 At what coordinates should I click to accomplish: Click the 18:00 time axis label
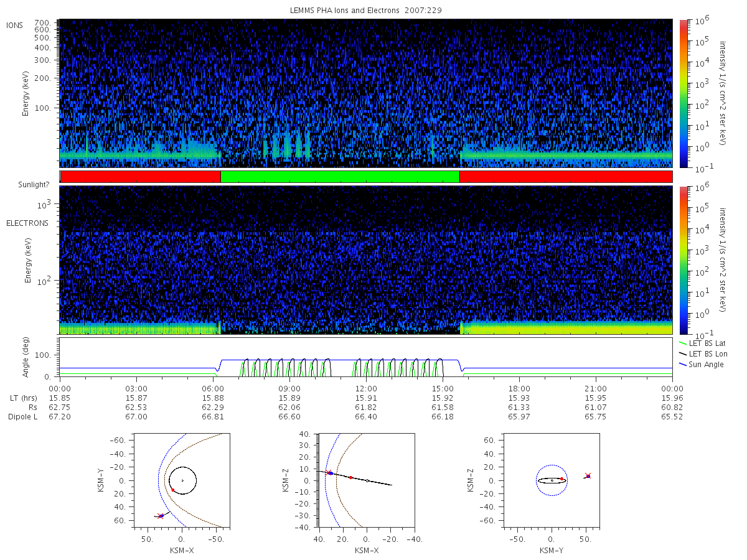[x=519, y=387]
